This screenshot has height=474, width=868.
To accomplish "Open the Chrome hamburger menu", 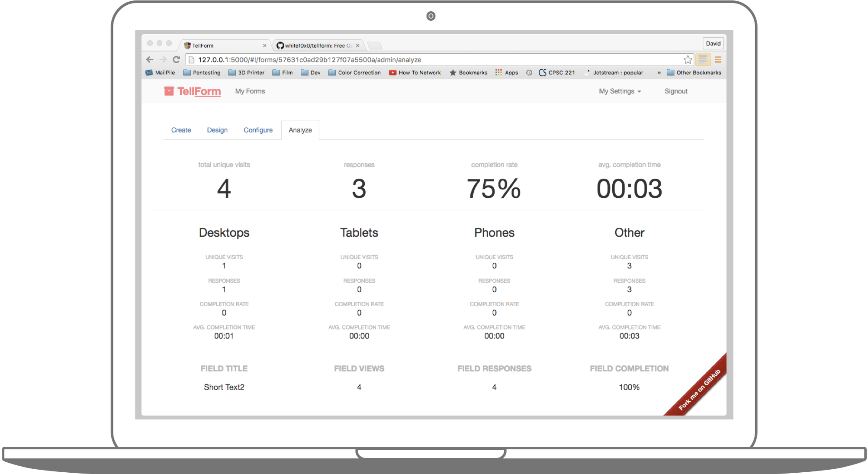I will click(718, 60).
